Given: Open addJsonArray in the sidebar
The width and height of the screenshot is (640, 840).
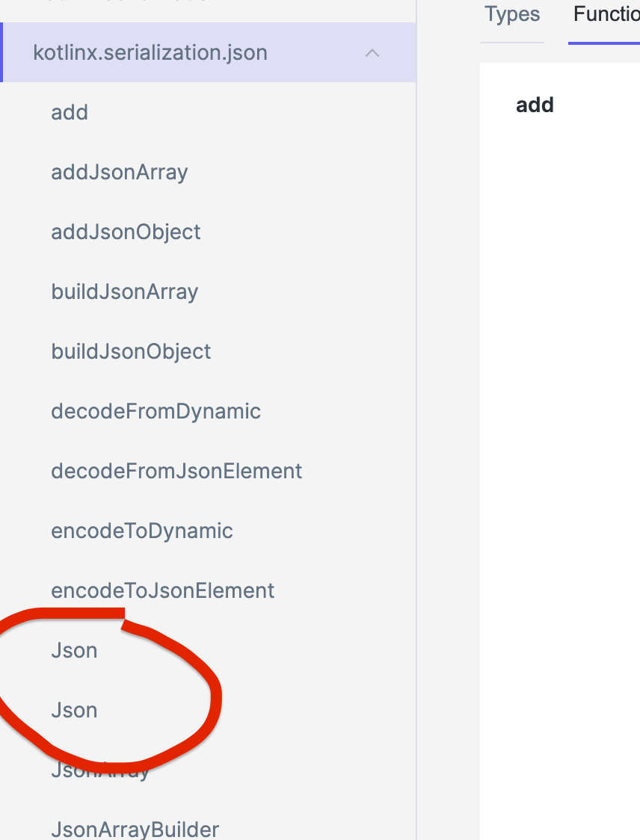Looking at the screenshot, I should pos(120,173).
